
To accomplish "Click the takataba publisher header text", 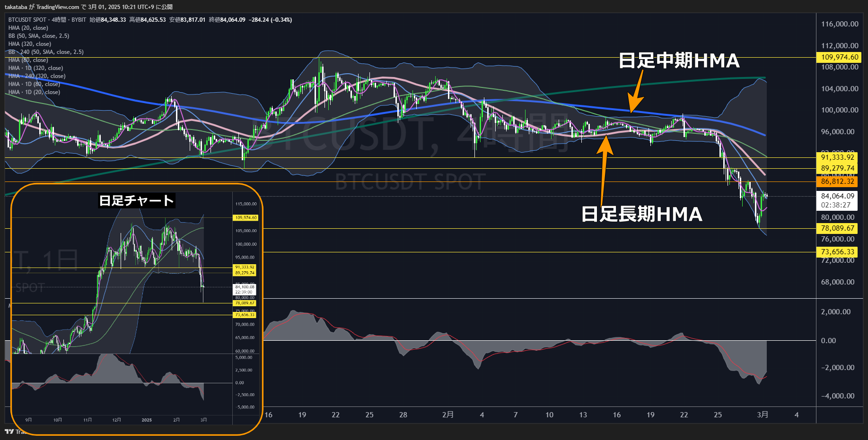I will tap(16, 7).
